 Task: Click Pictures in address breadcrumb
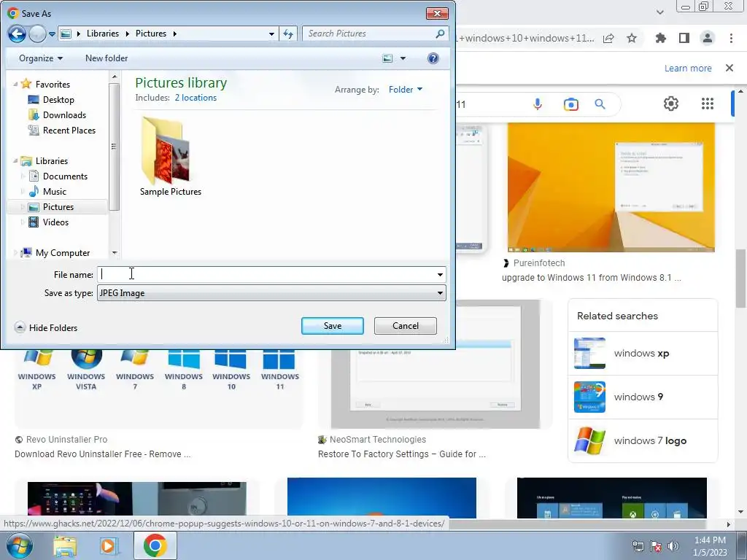pyautogui.click(x=150, y=34)
